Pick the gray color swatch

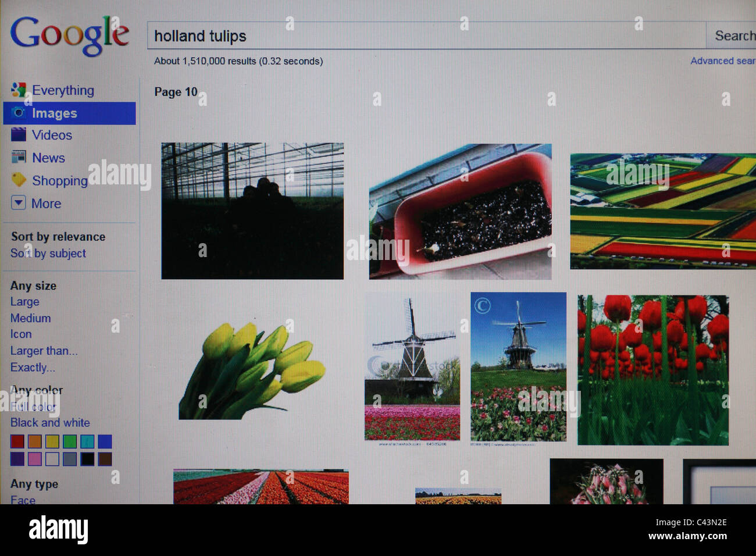click(x=70, y=459)
